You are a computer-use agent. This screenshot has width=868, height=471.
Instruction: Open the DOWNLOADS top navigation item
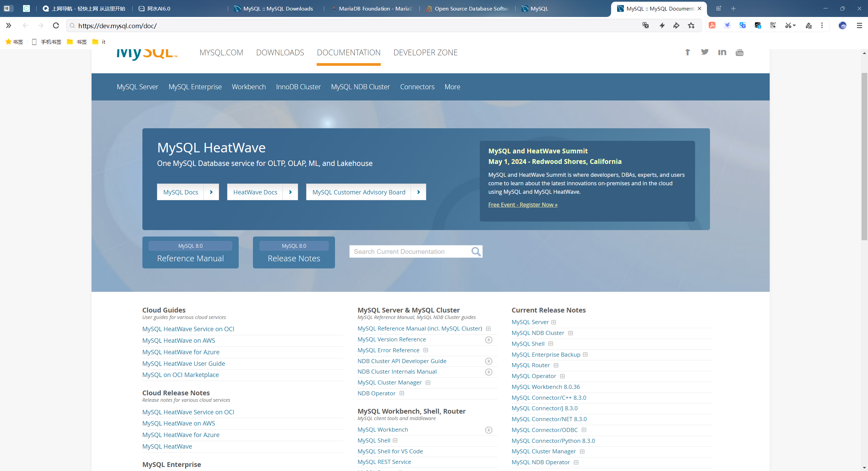(x=280, y=53)
